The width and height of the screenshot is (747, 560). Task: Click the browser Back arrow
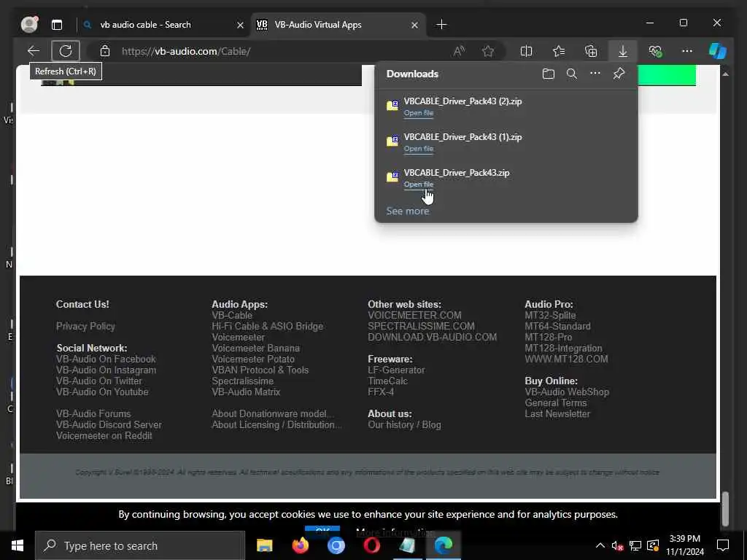[x=34, y=51]
